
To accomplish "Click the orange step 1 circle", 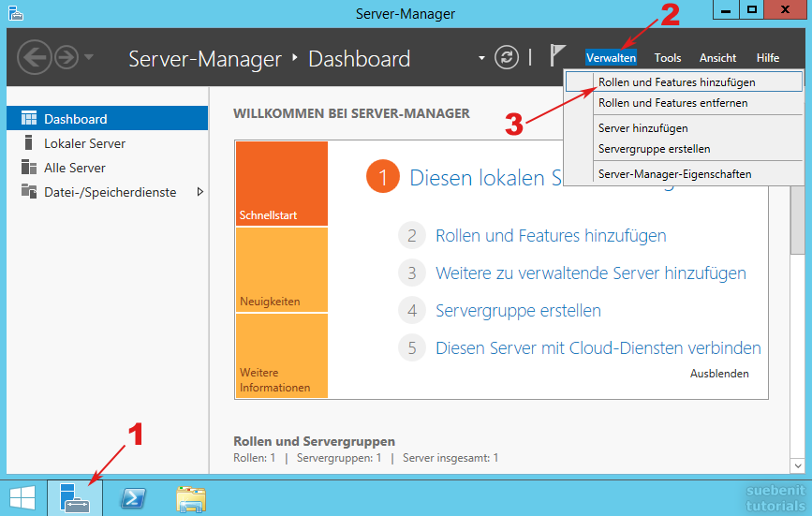I will point(383,176).
